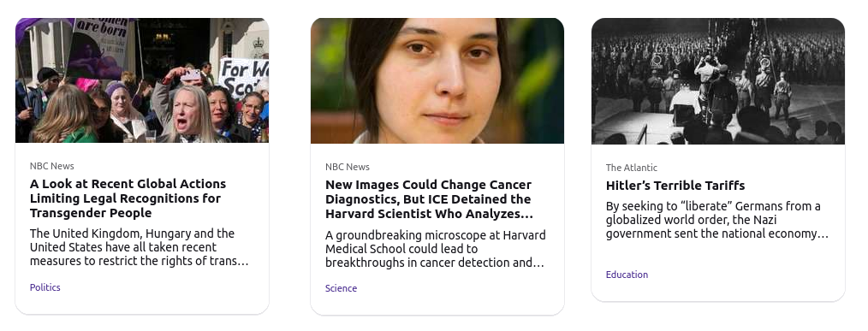Open the protest crowd photo thumbnail
Image resolution: width=868 pixels, height=331 pixels.
[x=142, y=80]
